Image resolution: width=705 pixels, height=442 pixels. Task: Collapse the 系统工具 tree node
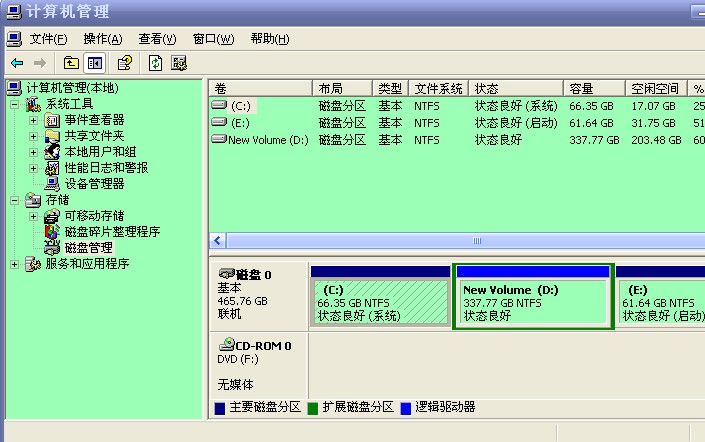[15, 104]
